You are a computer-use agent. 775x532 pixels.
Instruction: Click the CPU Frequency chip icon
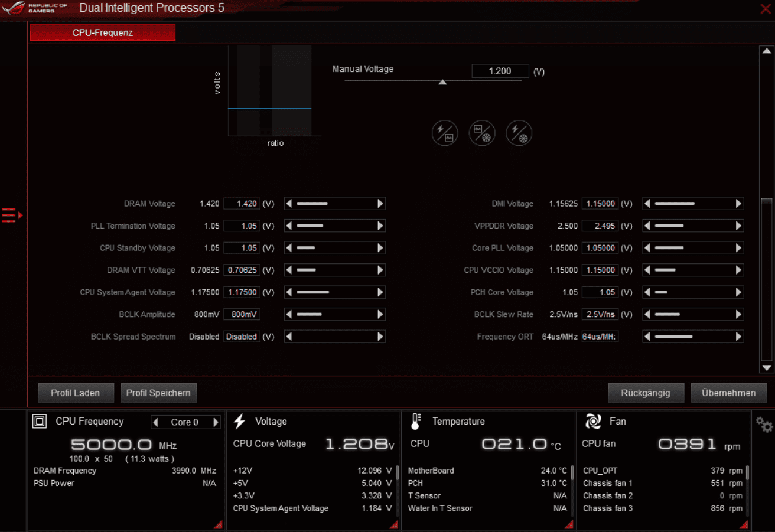[40, 422]
